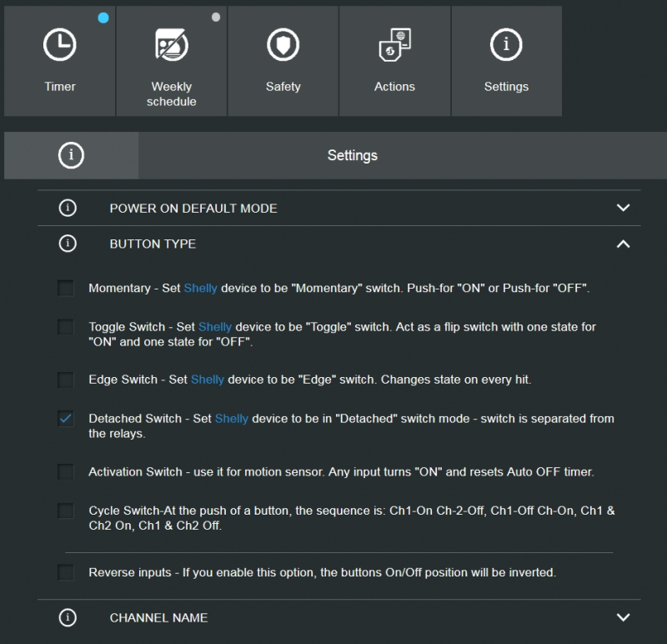The width and height of the screenshot is (667, 644).
Task: Click the Settings info icon in the top bar
Action: coord(506,45)
